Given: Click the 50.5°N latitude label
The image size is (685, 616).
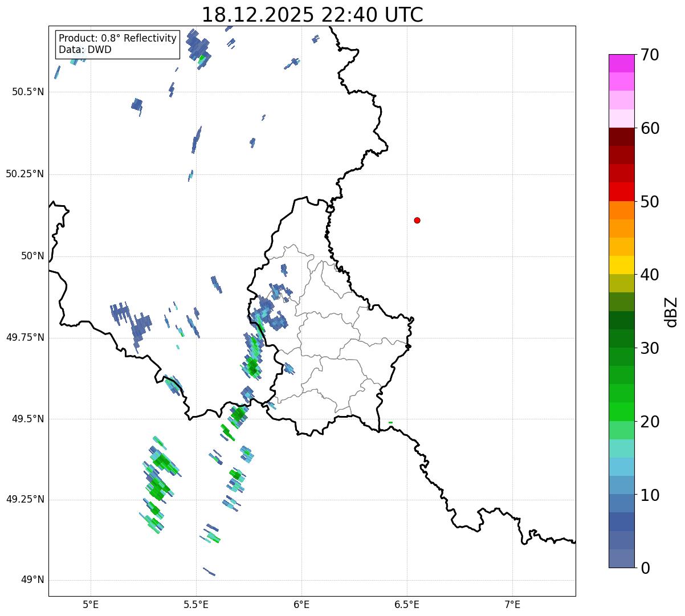Looking at the screenshot, I should click(27, 92).
